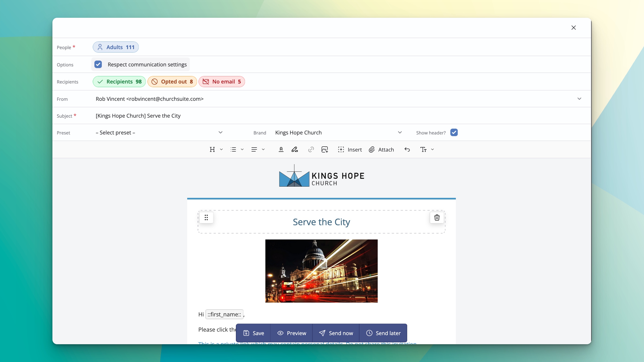Expand the From sender dropdown
The width and height of the screenshot is (644, 362).
click(579, 99)
